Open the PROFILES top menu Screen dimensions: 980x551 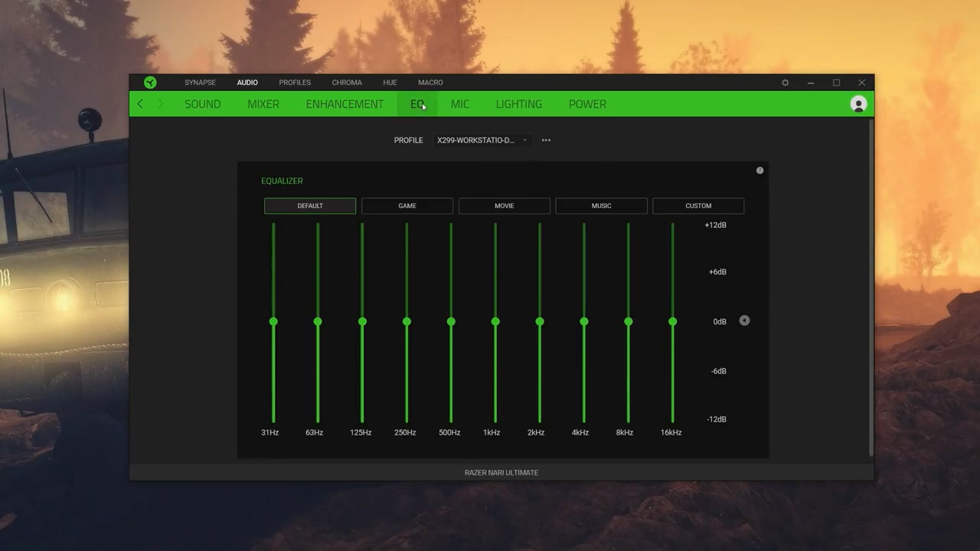[x=295, y=83]
